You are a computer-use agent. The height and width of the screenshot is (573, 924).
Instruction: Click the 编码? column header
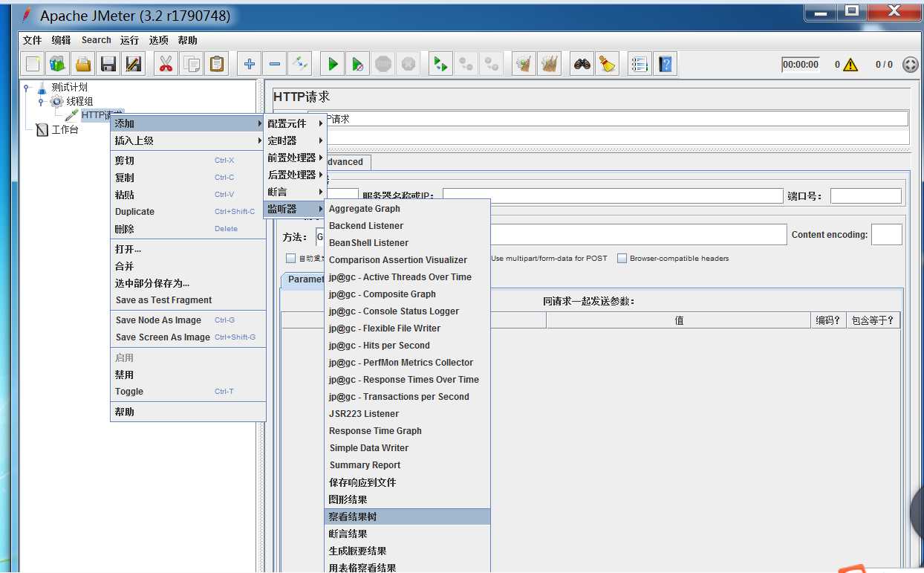pyautogui.click(x=827, y=320)
